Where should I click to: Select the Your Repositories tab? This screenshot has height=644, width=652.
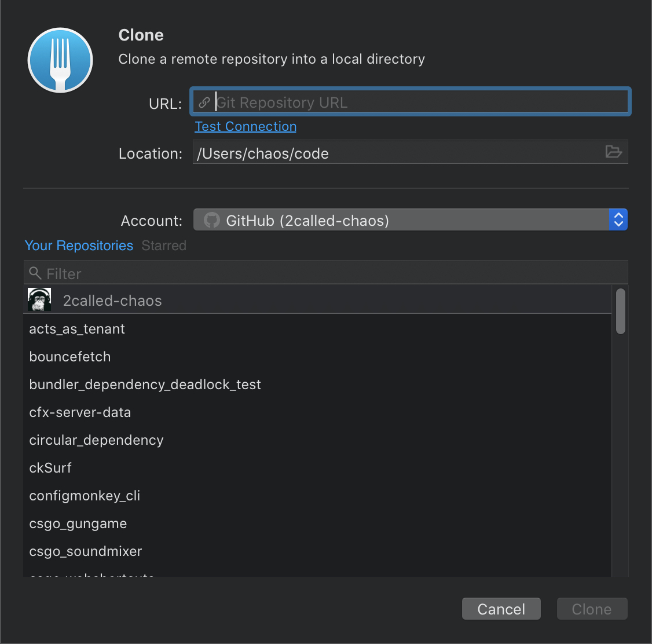79,246
